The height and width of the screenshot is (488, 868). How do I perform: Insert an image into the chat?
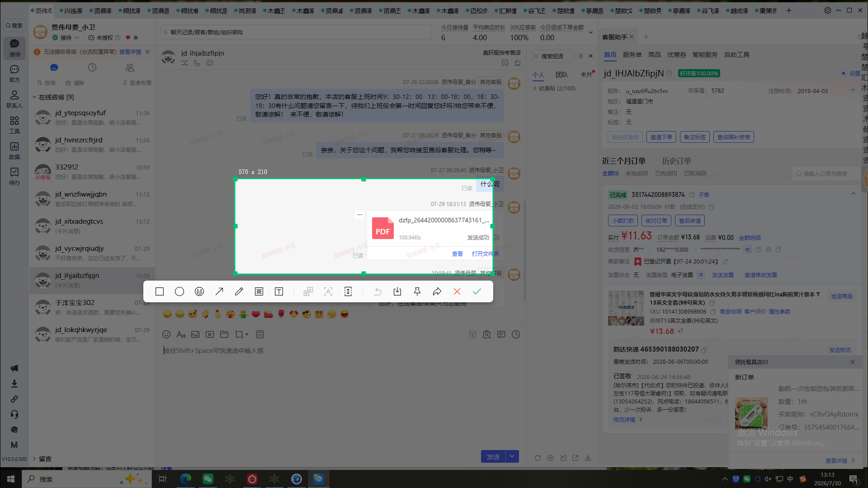[x=195, y=334]
